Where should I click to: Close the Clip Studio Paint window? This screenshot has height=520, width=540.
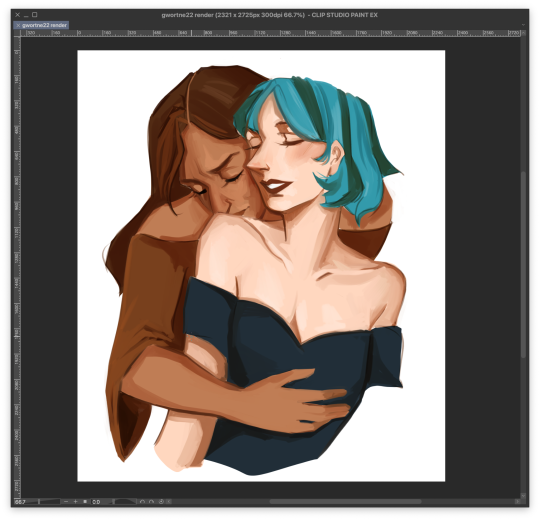click(18, 15)
